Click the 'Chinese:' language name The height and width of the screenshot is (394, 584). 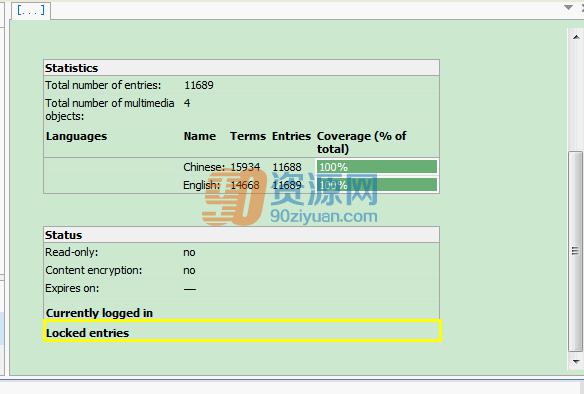click(x=204, y=167)
